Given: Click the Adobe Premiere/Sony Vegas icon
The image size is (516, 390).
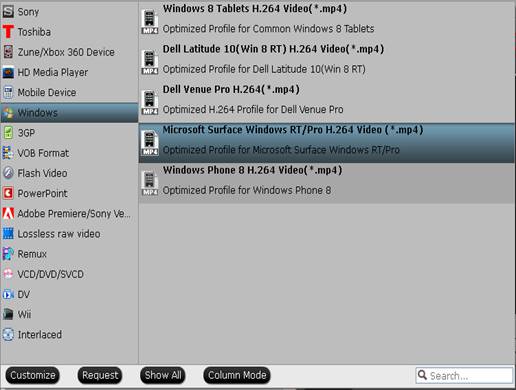Looking at the screenshot, I should click(x=8, y=214).
